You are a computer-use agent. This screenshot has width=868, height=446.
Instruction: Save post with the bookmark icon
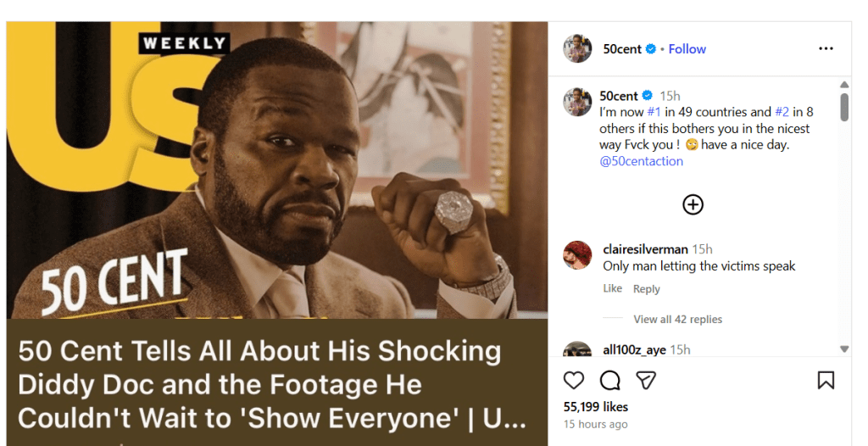pos(826,380)
